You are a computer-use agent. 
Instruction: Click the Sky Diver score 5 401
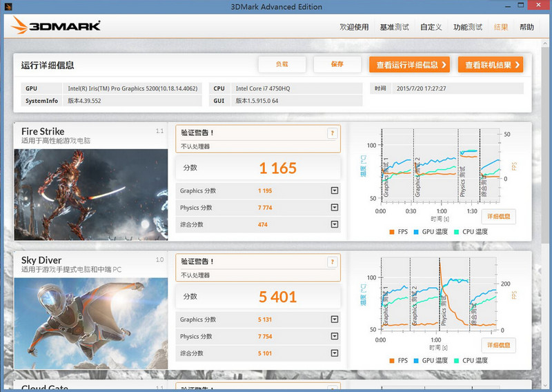pyautogui.click(x=278, y=297)
